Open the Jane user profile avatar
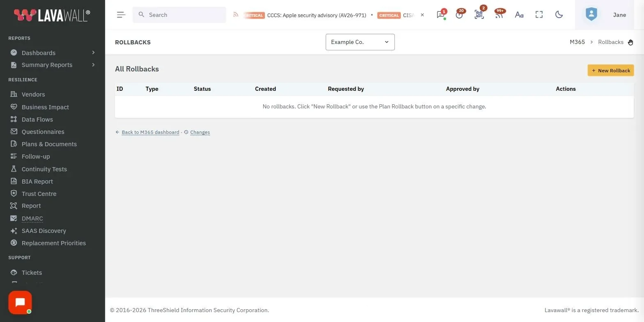644x322 pixels. point(591,15)
